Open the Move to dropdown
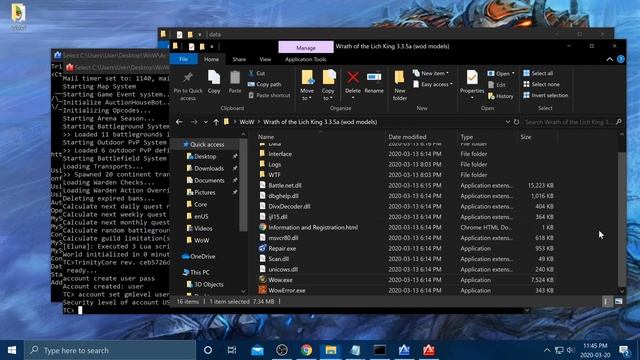Screen dimensions: 640x360 (307, 86)
